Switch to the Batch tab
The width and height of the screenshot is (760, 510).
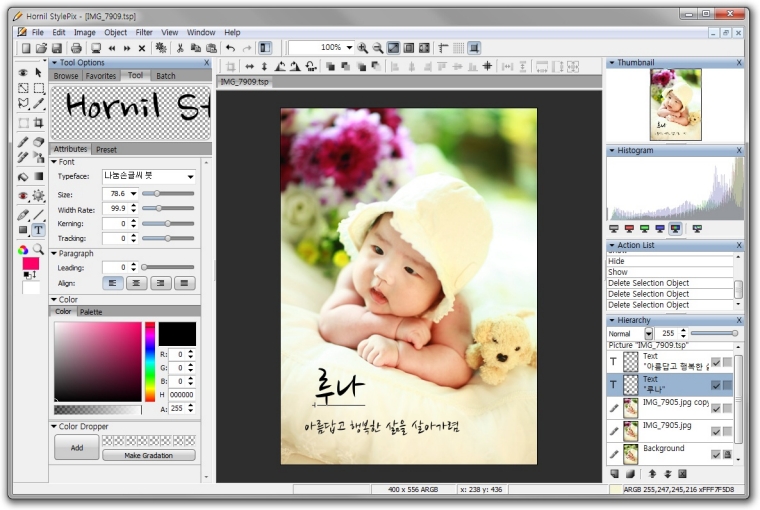[x=166, y=76]
